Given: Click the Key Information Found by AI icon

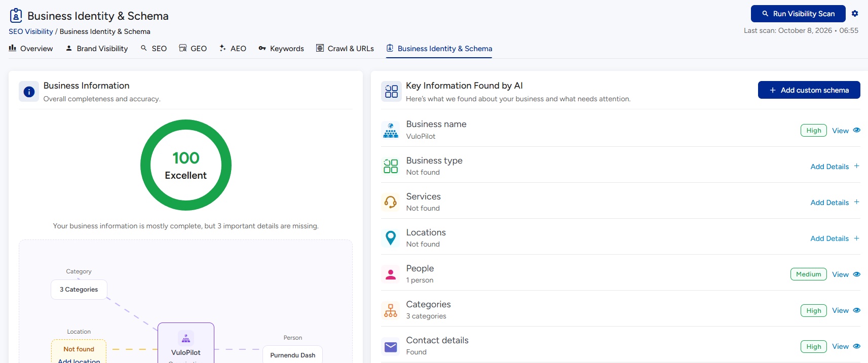Looking at the screenshot, I should tap(391, 92).
